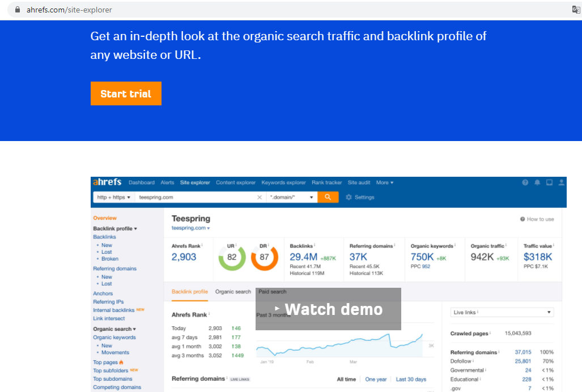
Task: Open Competing domains sidebar link
Action: tap(117, 387)
